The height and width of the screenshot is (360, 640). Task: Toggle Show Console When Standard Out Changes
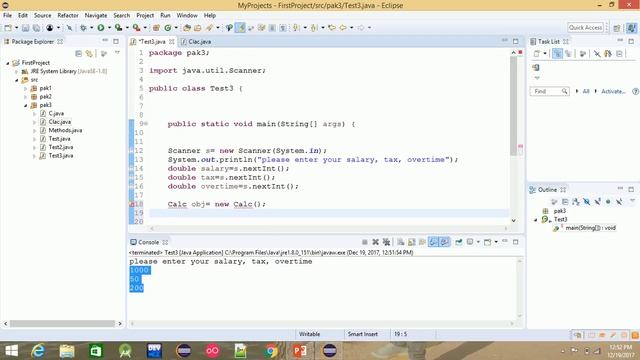point(433,242)
